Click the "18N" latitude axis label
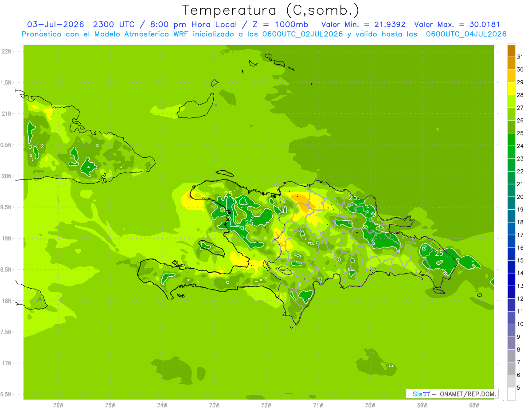Image resolution: width=532 pixels, height=411 pixels. (7, 301)
